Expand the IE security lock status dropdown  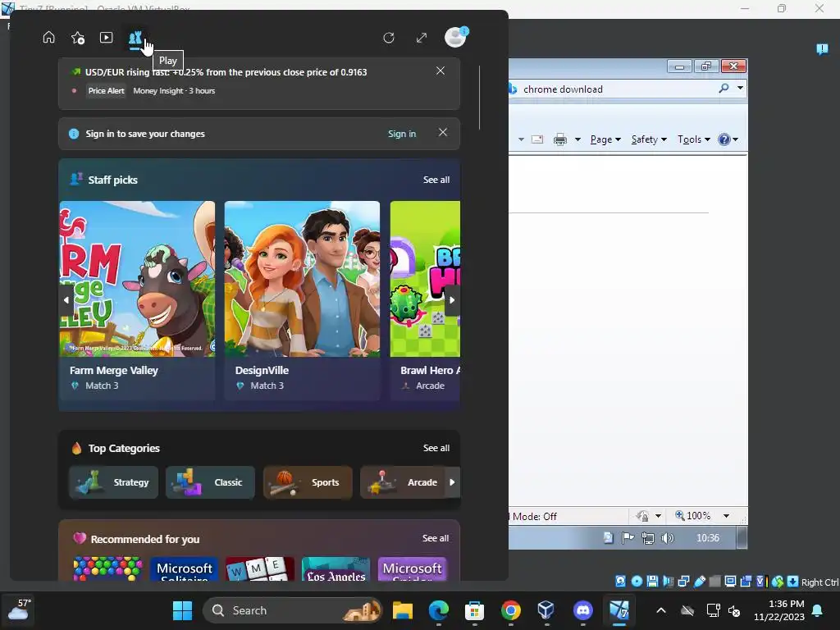click(x=658, y=516)
